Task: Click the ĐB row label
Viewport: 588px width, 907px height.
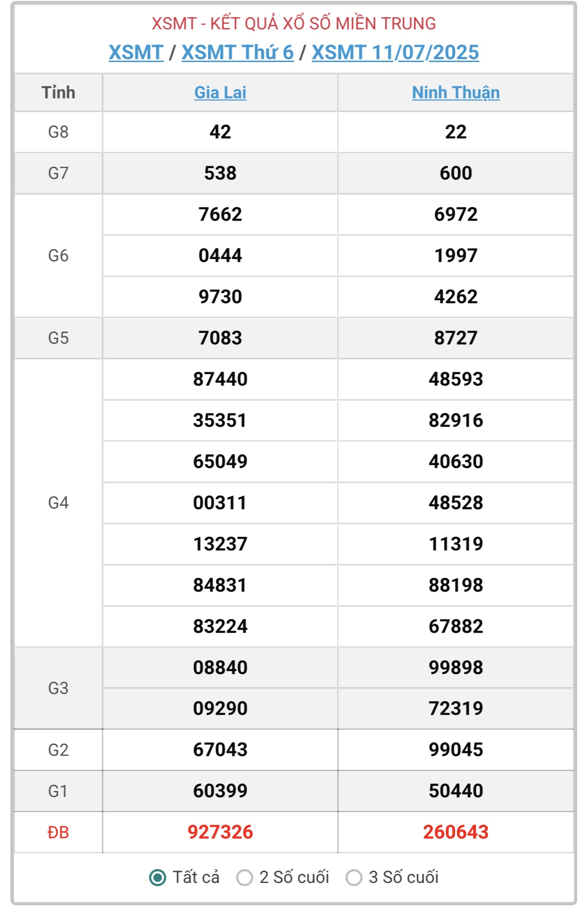Action: pos(58,832)
